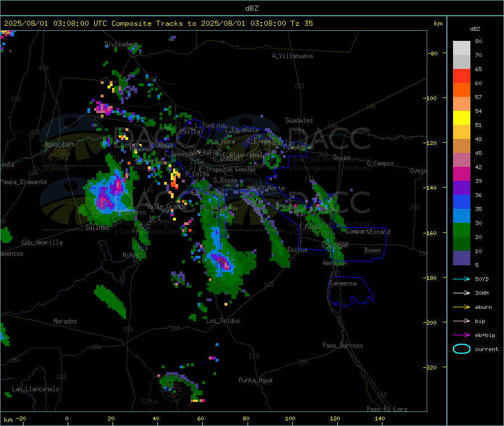Select the light blue swatch between 35 and 30 dBZ
Screen dimensions: 504x426
[461, 216]
